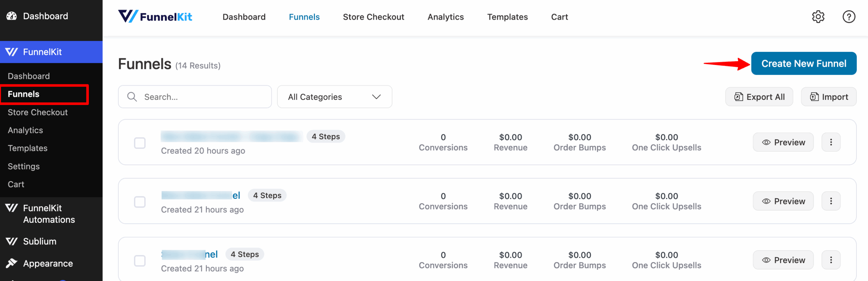Open second funnel title link ending 'el'
Image resolution: width=868 pixels, height=281 pixels.
tap(201, 195)
